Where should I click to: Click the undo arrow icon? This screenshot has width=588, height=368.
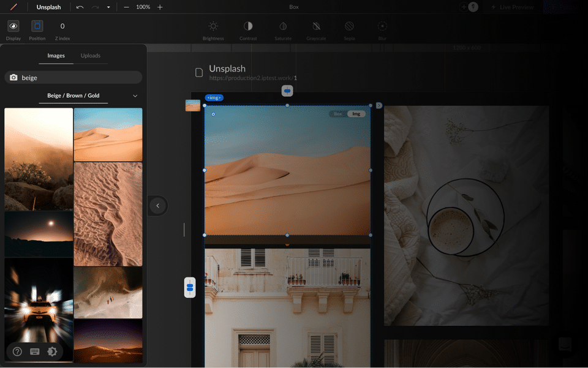[80, 7]
